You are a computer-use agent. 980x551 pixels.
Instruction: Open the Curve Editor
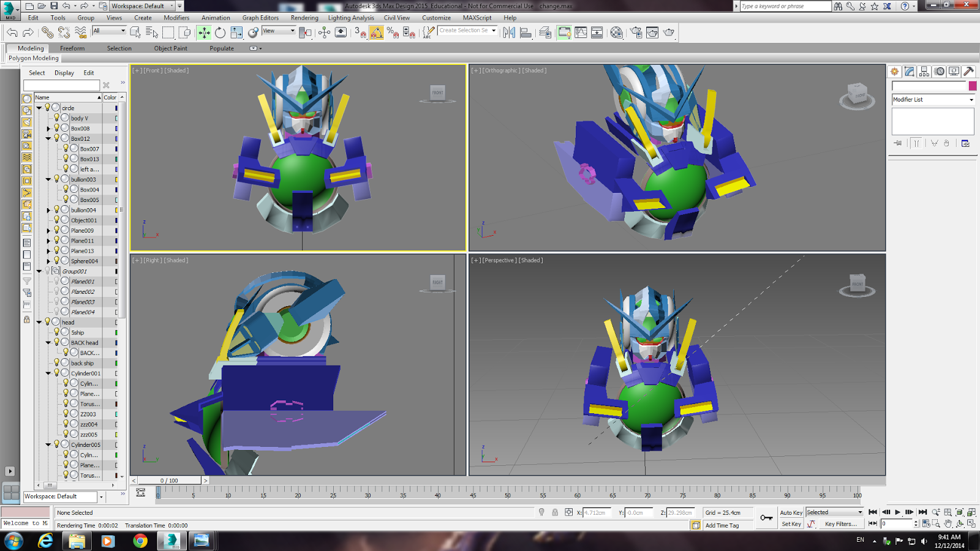pos(581,32)
